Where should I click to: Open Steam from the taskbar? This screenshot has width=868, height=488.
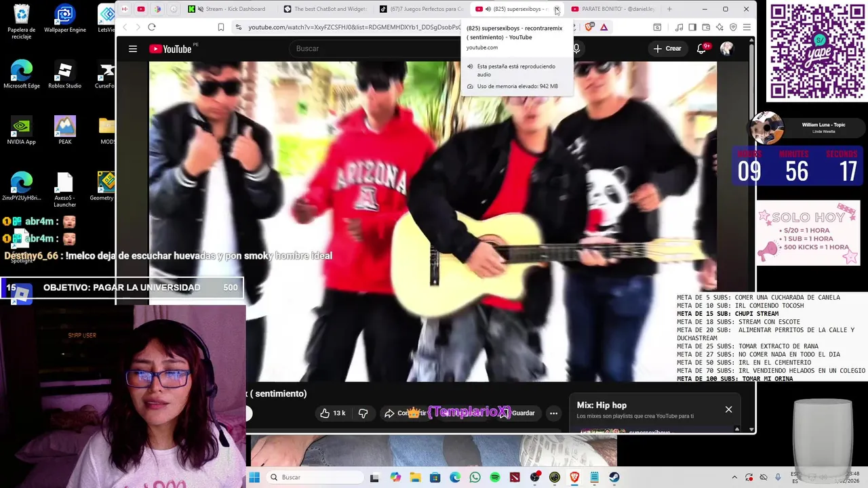click(614, 477)
